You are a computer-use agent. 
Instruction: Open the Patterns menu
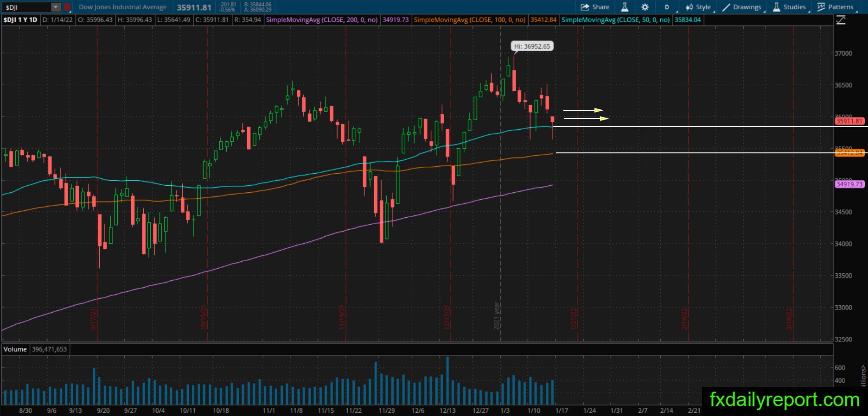836,7
